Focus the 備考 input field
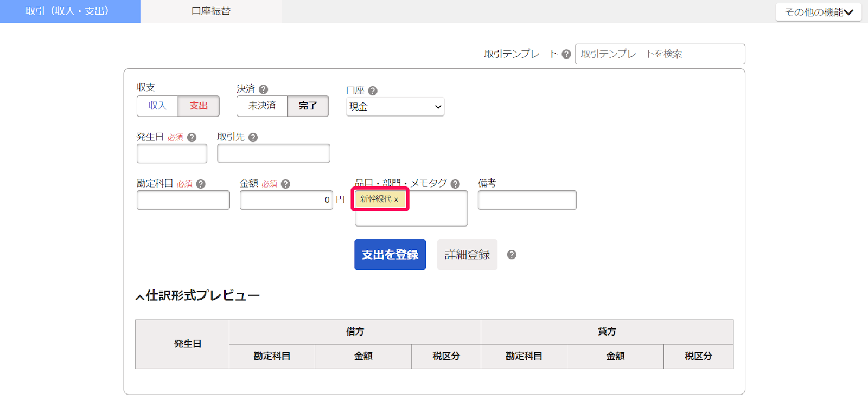Screen dimensions: 868x400 [x=527, y=200]
